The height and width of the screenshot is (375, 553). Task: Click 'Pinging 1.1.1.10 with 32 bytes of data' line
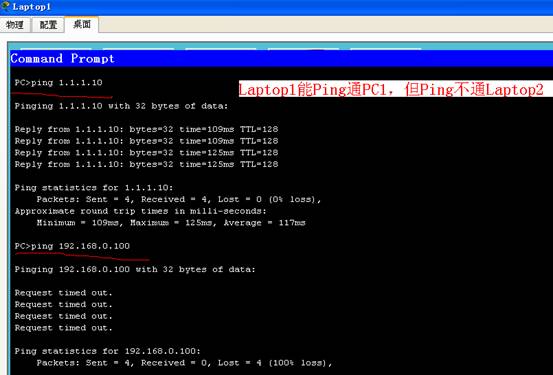coord(121,106)
